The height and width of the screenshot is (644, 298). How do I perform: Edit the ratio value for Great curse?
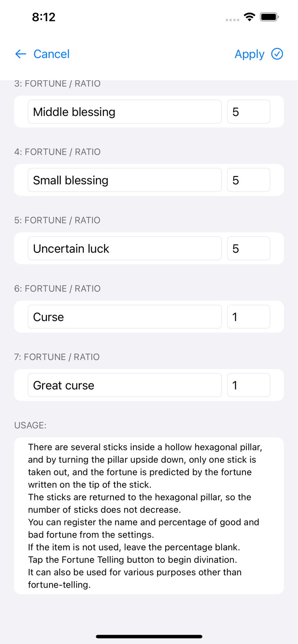[x=249, y=385]
